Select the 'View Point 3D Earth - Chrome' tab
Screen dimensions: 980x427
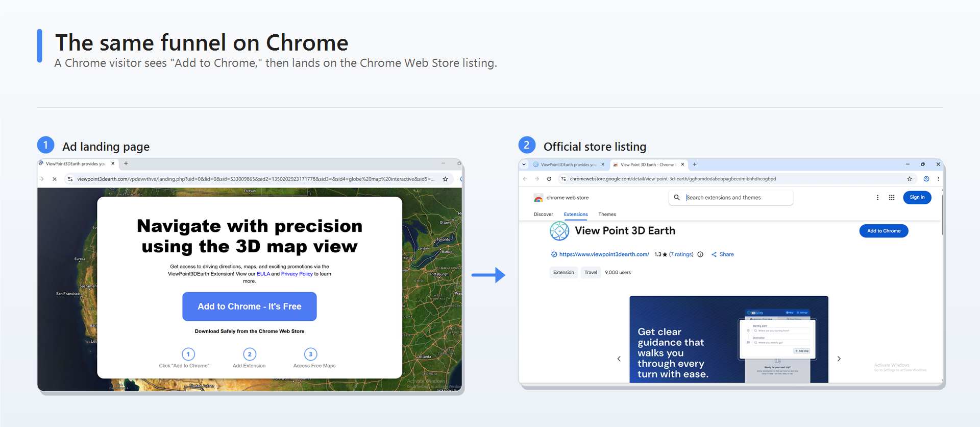648,164
